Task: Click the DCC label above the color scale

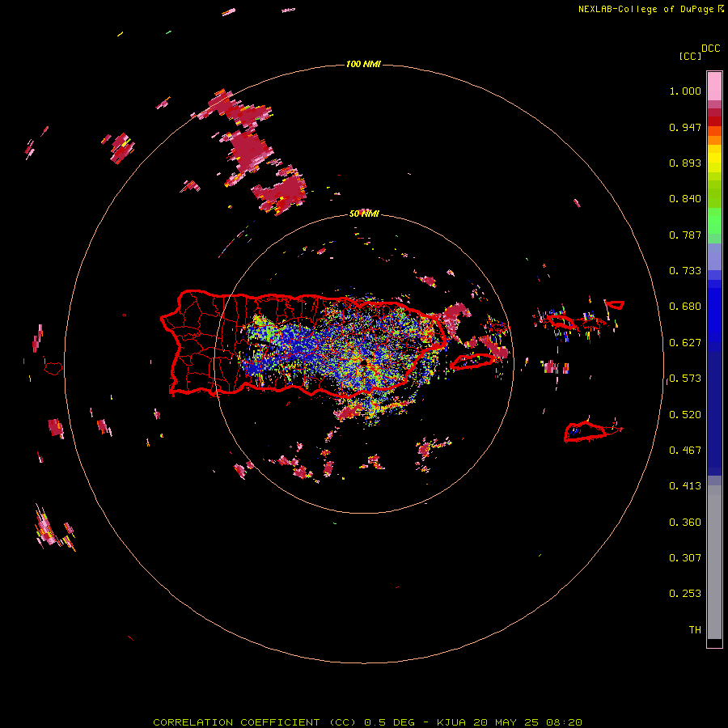Action: pyautogui.click(x=711, y=49)
